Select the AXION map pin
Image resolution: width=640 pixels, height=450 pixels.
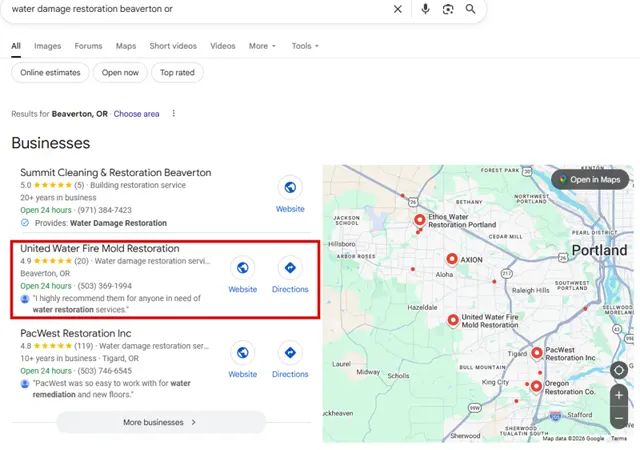(452, 259)
